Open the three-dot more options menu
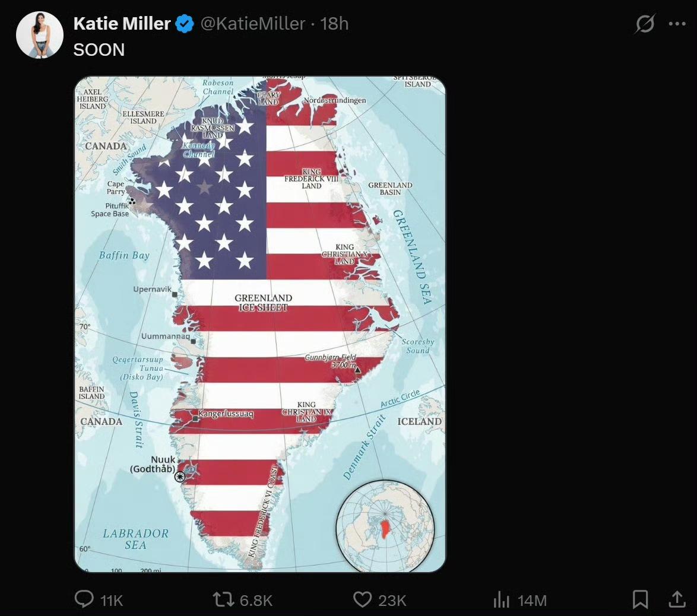Viewport: 697px width, 616px height. pyautogui.click(x=677, y=24)
